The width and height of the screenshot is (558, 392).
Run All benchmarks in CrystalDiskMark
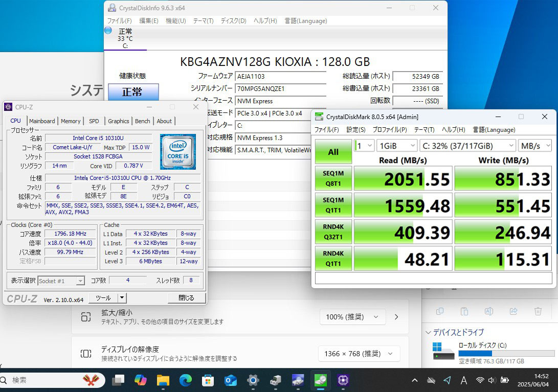333,152
